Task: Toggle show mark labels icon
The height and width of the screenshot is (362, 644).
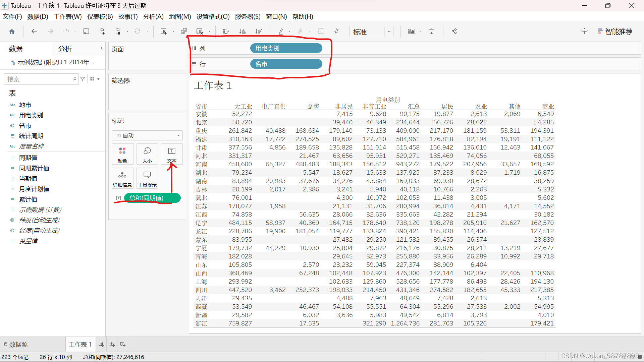Action: (x=321, y=31)
